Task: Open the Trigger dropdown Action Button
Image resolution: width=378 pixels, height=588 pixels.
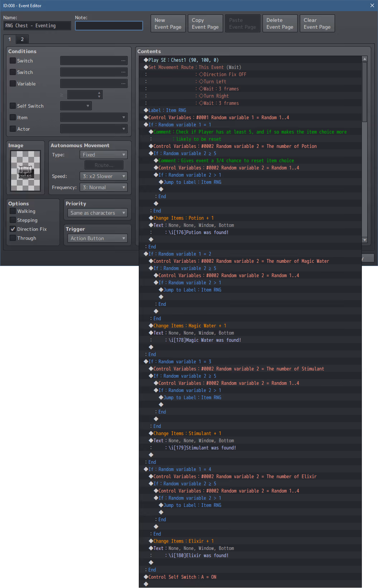Action: (x=98, y=238)
